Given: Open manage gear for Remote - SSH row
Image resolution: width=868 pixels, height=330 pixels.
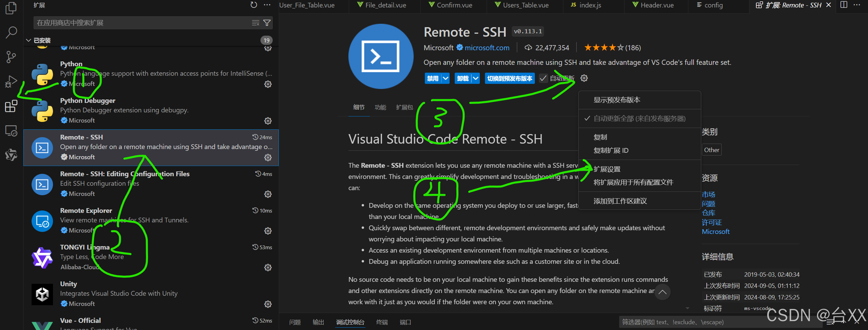Looking at the screenshot, I should tap(268, 158).
